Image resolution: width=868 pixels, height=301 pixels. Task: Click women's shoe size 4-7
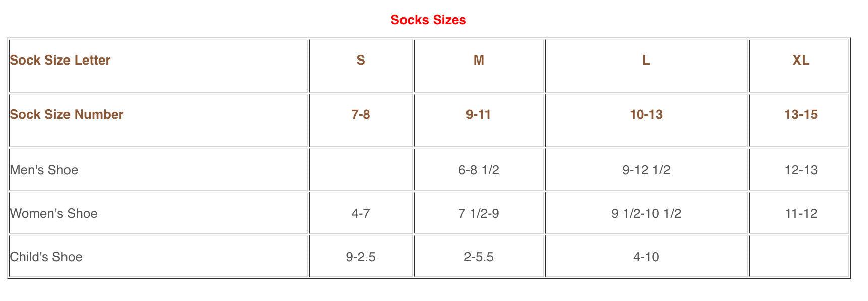[x=361, y=214]
